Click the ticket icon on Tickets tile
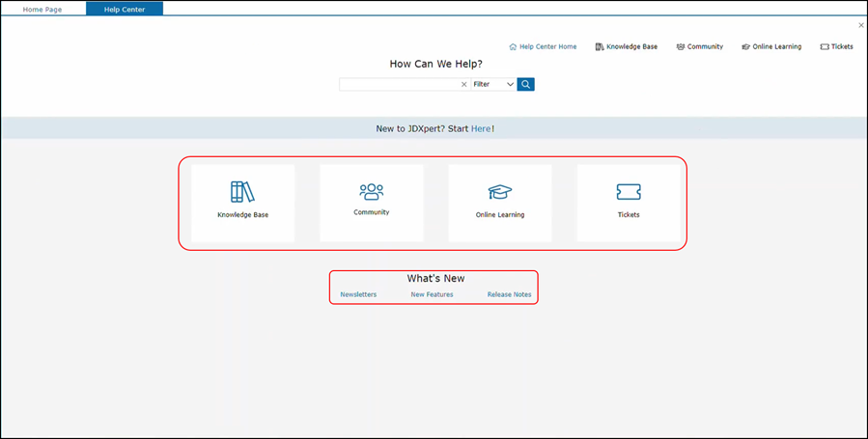Screen dimensions: 868x439 (629, 192)
